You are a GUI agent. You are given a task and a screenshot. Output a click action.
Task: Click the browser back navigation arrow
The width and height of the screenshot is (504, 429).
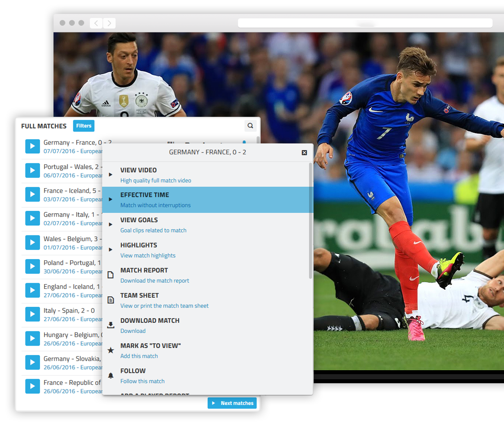[96, 23]
